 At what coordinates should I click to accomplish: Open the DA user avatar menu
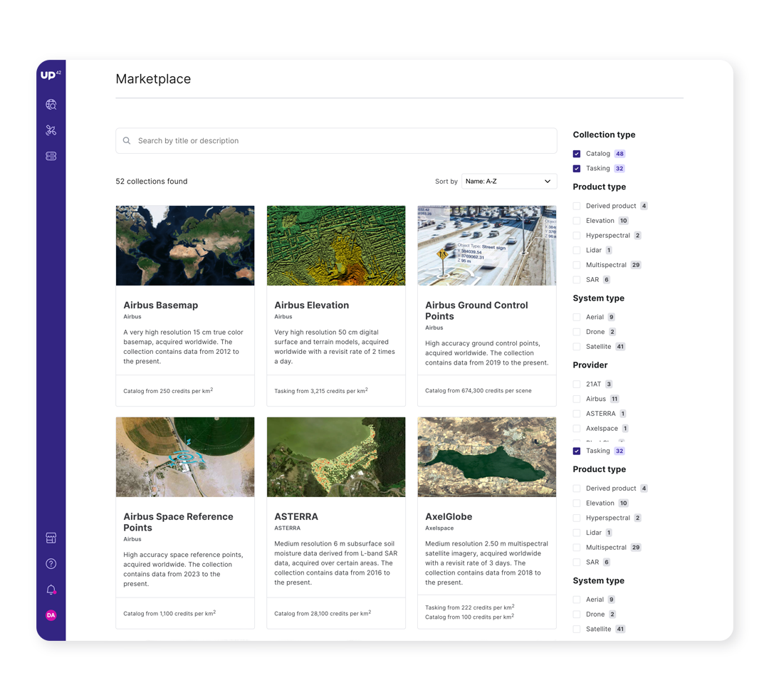[x=51, y=615]
